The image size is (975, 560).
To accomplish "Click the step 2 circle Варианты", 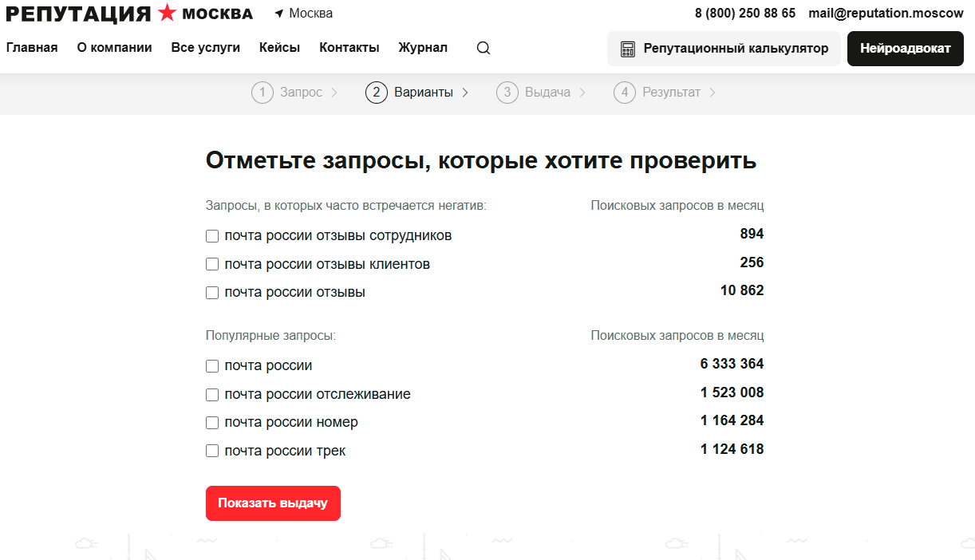I will (377, 93).
